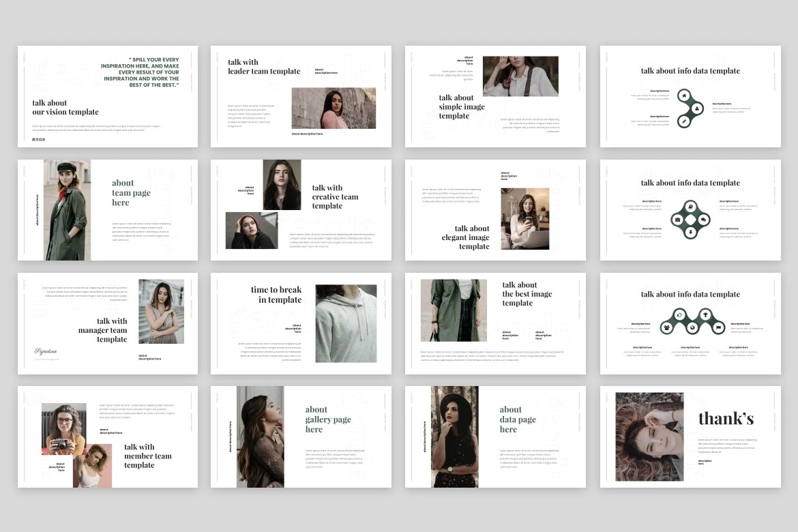Click the group-of-people icon in the zigzag infographic

pyautogui.click(x=666, y=328)
